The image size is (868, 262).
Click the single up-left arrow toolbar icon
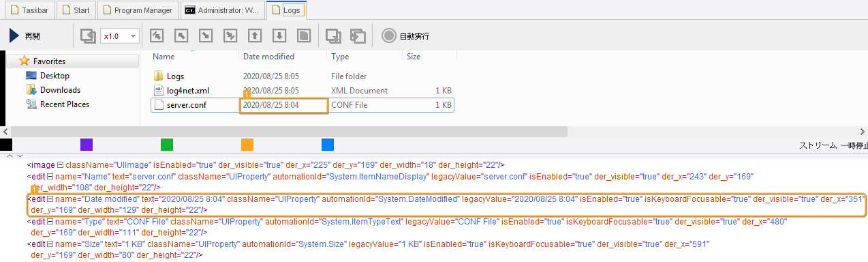181,36
